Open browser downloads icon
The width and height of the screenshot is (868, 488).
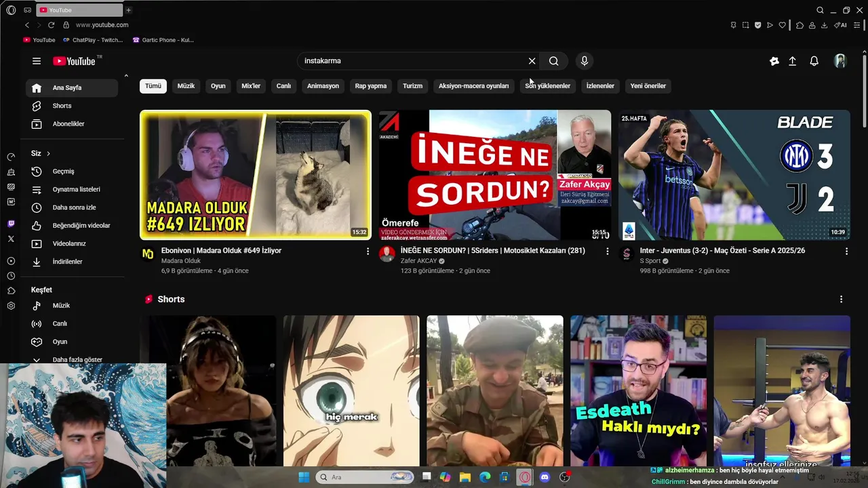coord(824,25)
